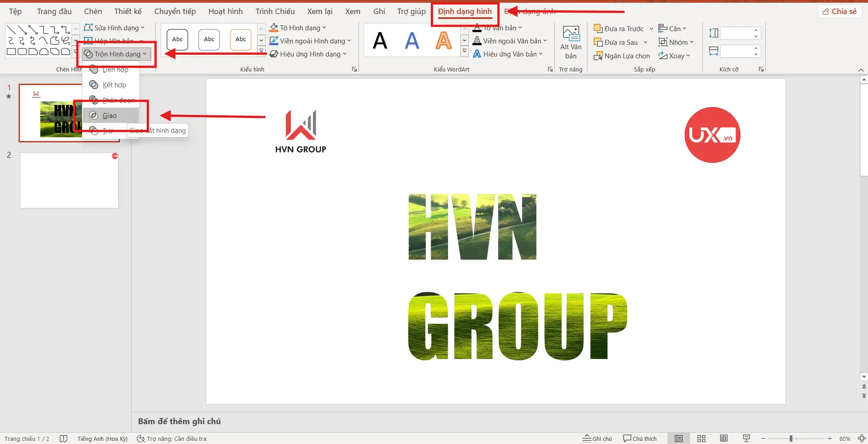This screenshot has width=868, height=444.
Task: Click the Alt Văn bản icon
Action: tap(571, 34)
